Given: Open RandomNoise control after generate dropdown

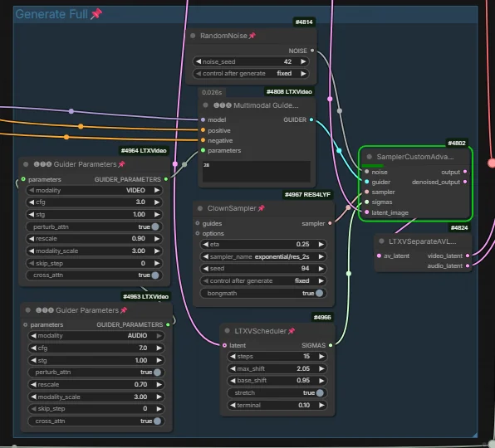Looking at the screenshot, I should [x=251, y=74].
